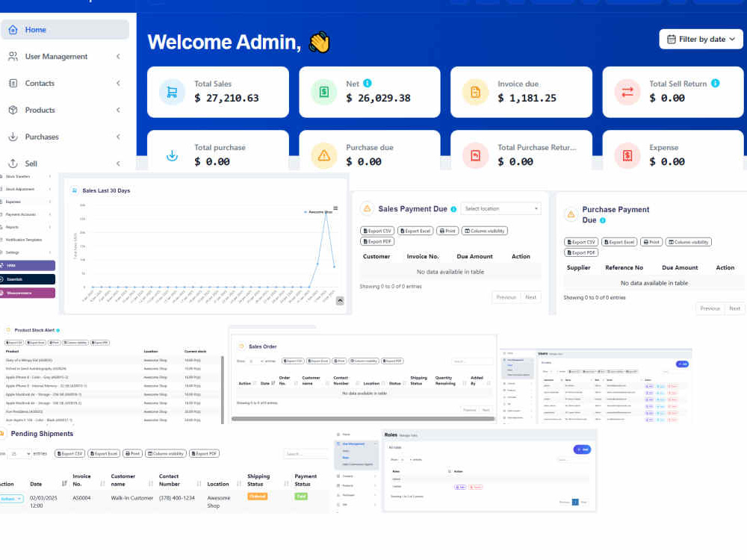Click the Product Stock Alert vertical scrollbar
This screenshot has width=747, height=560.
tap(223, 390)
